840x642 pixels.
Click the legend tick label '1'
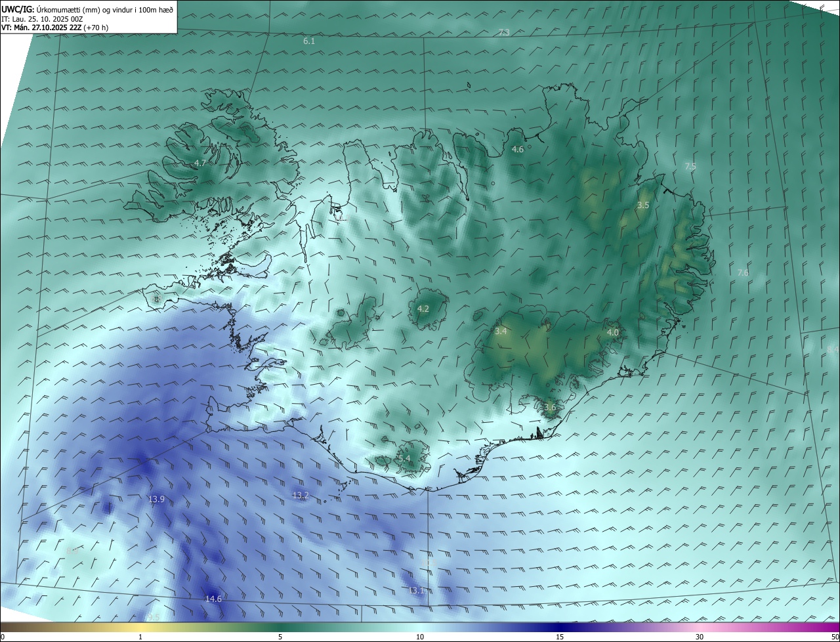point(140,637)
